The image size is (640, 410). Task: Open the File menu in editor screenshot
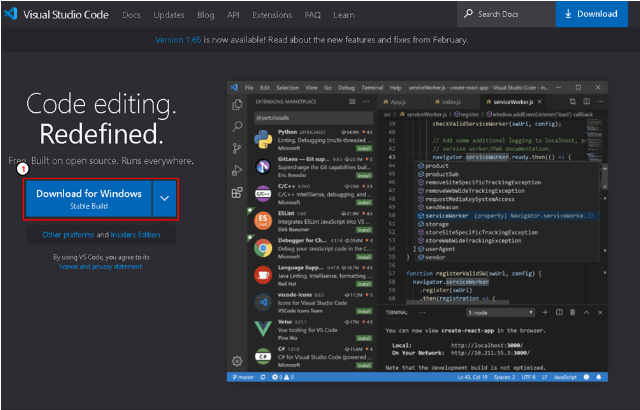point(249,88)
